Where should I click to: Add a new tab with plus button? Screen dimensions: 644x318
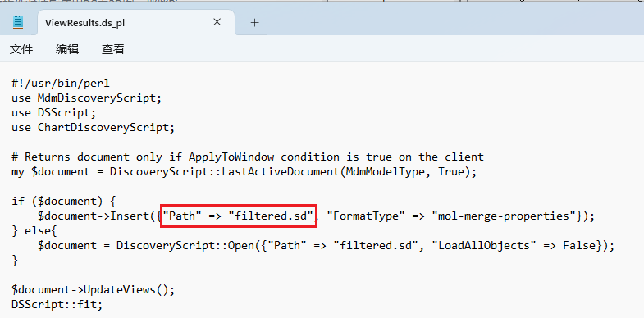pyautogui.click(x=254, y=23)
